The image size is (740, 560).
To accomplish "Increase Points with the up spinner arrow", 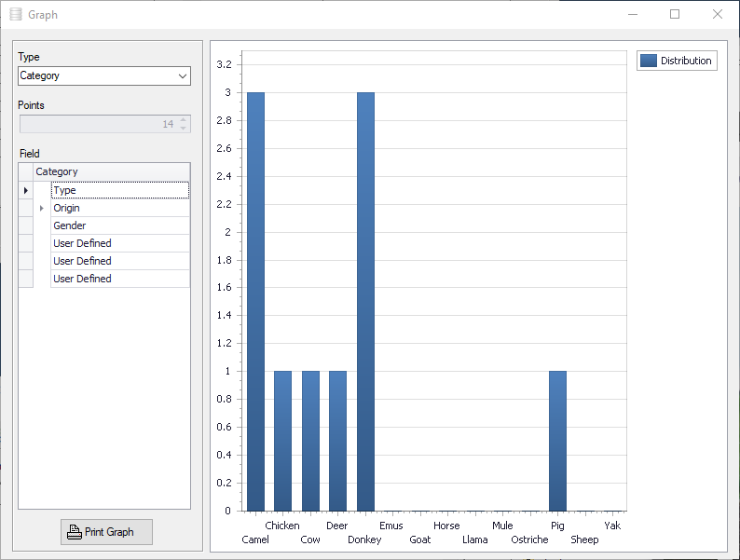I will click(183, 120).
